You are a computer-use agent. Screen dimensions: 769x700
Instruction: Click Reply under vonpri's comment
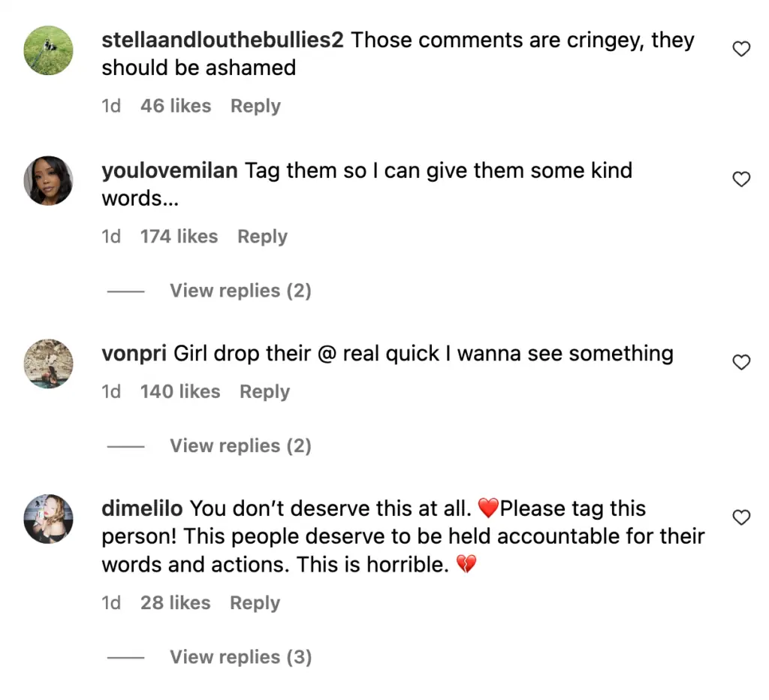[264, 392]
